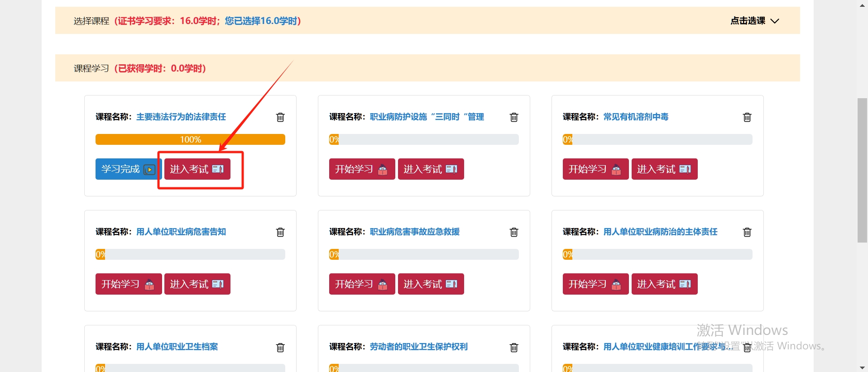Viewport: 868px width, 372px height.
Task: Start learning 职业病危害事故应急救援
Action: (x=362, y=284)
